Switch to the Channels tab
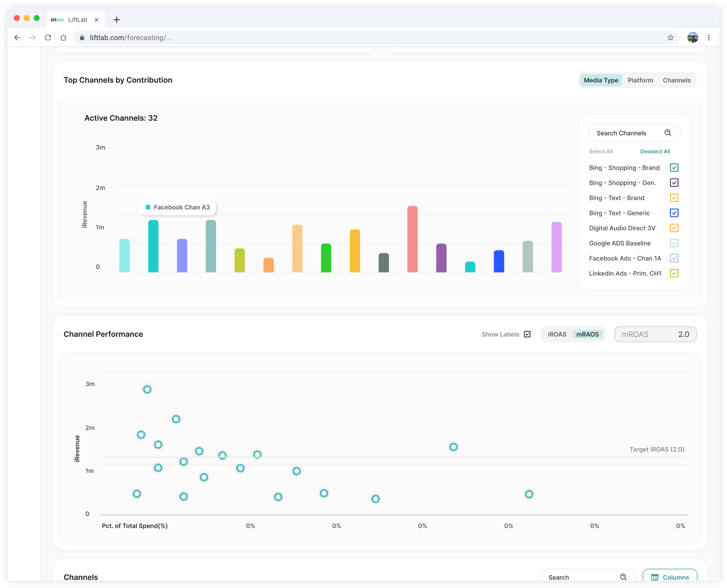 [677, 80]
